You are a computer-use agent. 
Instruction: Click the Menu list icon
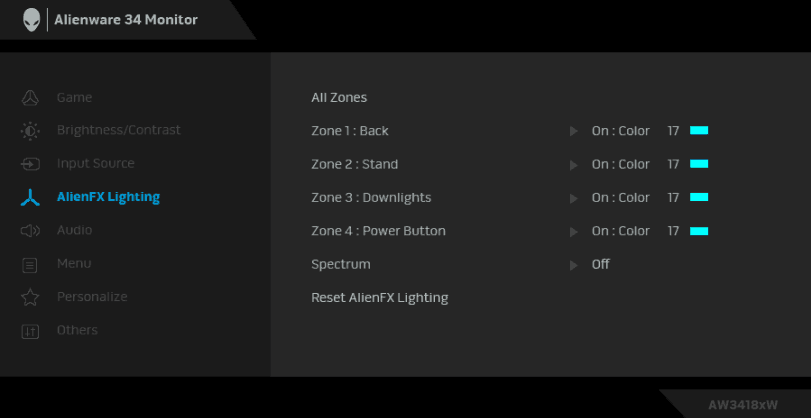30,264
